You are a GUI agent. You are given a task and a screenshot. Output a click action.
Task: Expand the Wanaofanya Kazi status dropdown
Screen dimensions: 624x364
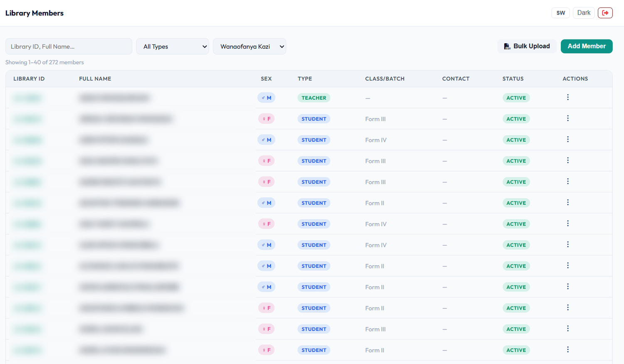[250, 47]
